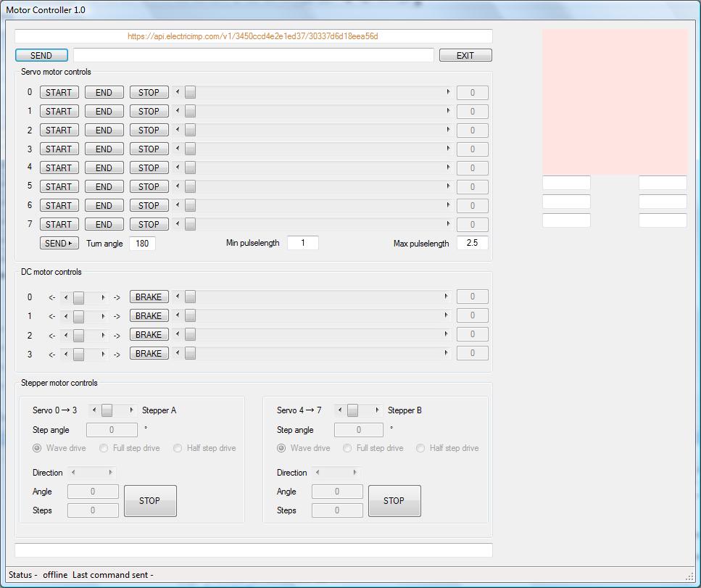The image size is (701, 588).
Task: Select Wave drive for Stepper A
Action: coord(59,448)
